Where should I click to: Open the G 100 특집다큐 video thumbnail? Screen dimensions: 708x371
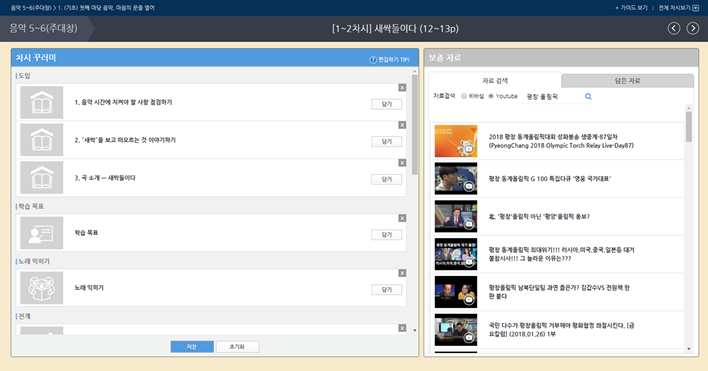[456, 179]
